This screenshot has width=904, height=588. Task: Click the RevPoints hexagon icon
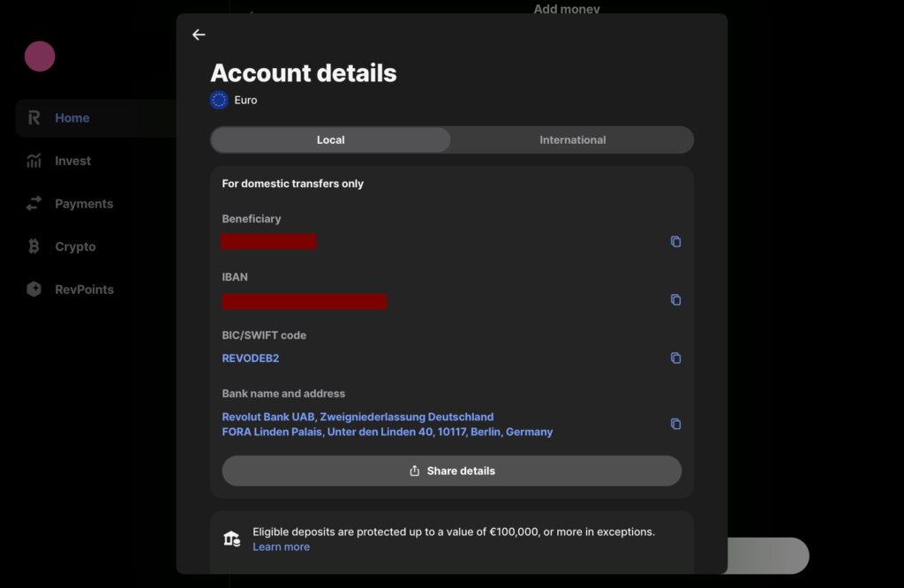[x=34, y=290]
